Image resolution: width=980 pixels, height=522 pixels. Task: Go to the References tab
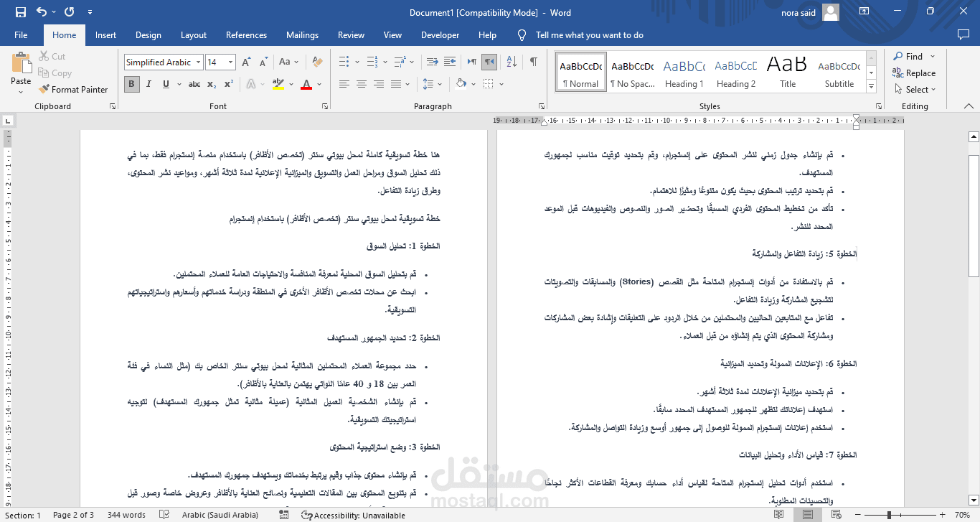pos(246,35)
